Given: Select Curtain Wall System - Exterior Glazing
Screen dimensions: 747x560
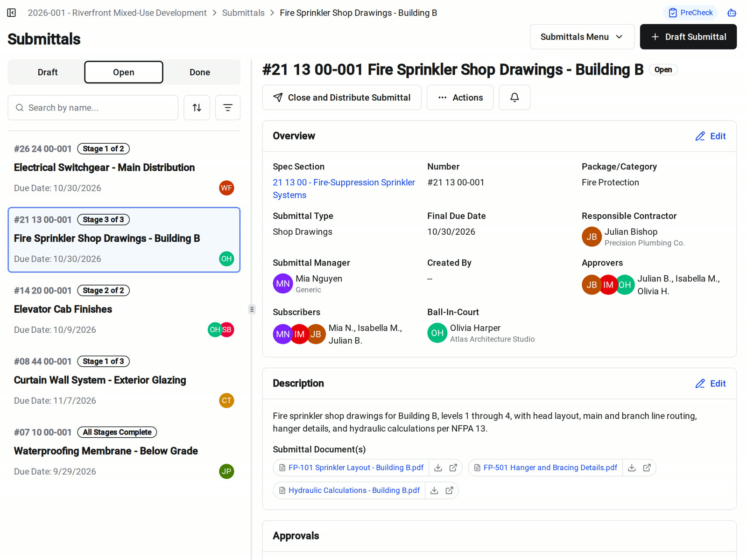Looking at the screenshot, I should click(x=124, y=382).
